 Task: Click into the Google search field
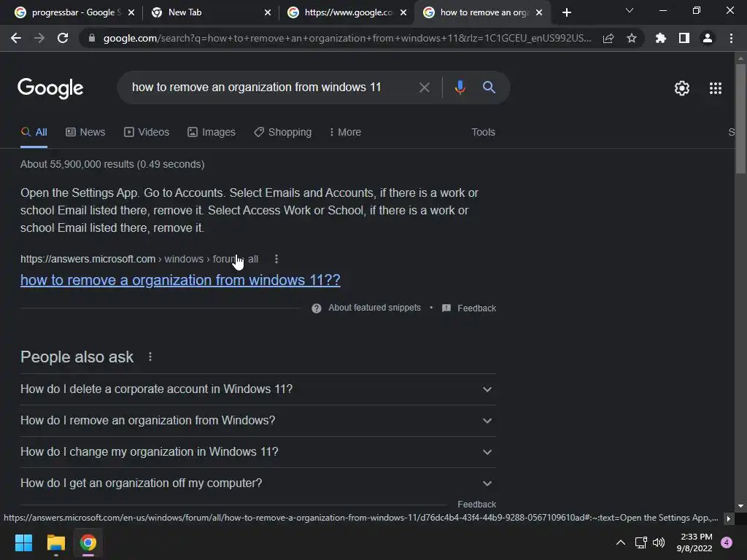coord(267,87)
